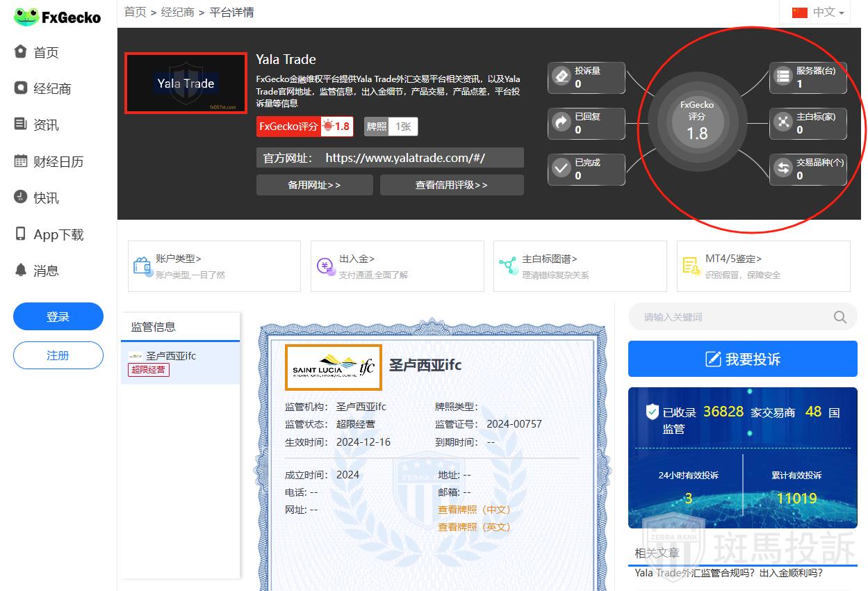Screen dimensions: 868x591
Task: Click the Yala Trade logo thumbnail
Action: click(x=186, y=83)
